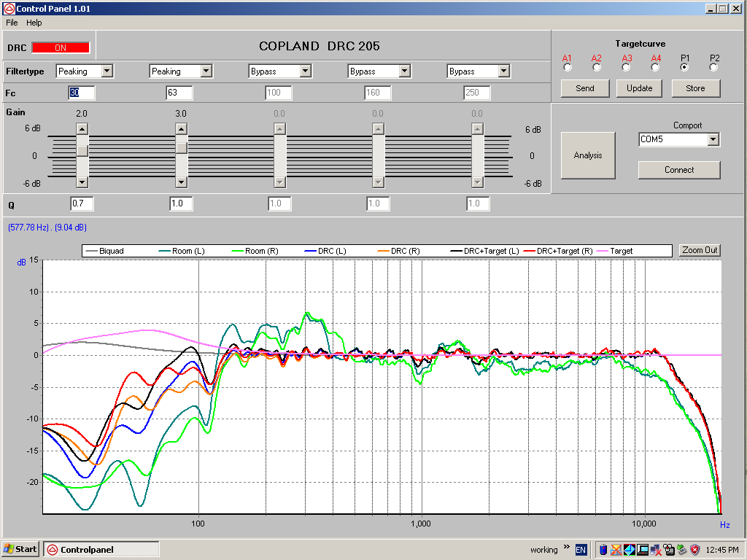Click the laptop display tray icon
This screenshot has height=560, width=747.
pyautogui.click(x=643, y=550)
